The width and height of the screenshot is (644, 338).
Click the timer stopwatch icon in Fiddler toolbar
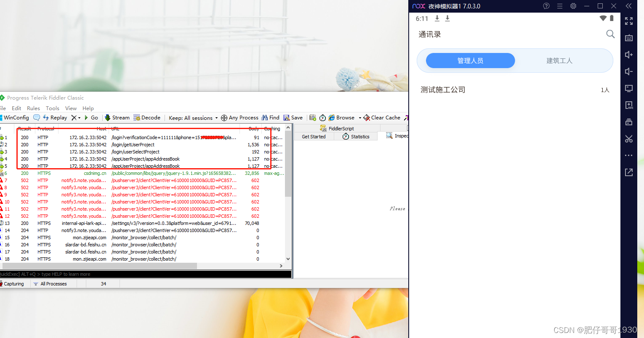click(x=322, y=118)
